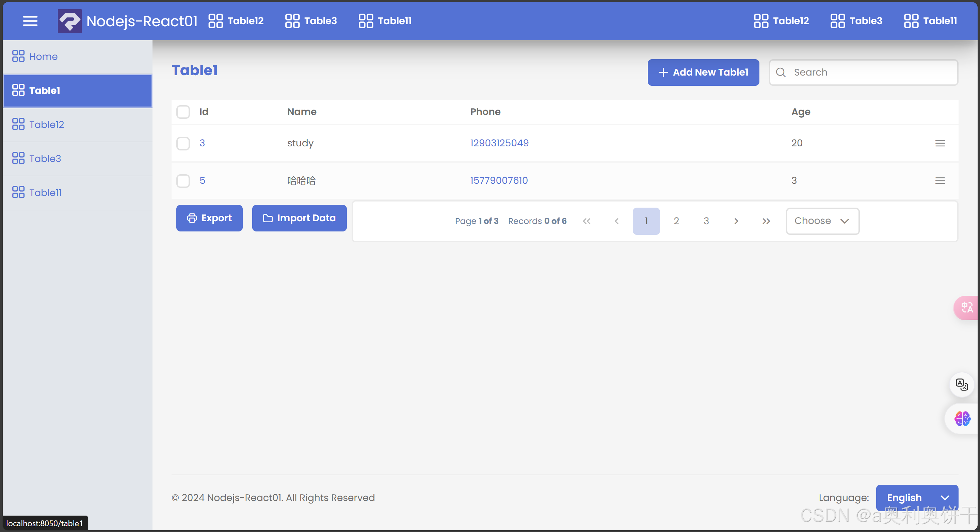The height and width of the screenshot is (532, 980).
Task: Check the checkbox for record 3
Action: 183,143
